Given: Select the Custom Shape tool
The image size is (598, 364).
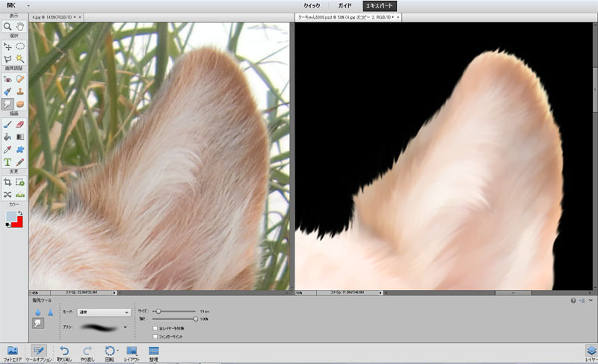Looking at the screenshot, I should (x=20, y=149).
